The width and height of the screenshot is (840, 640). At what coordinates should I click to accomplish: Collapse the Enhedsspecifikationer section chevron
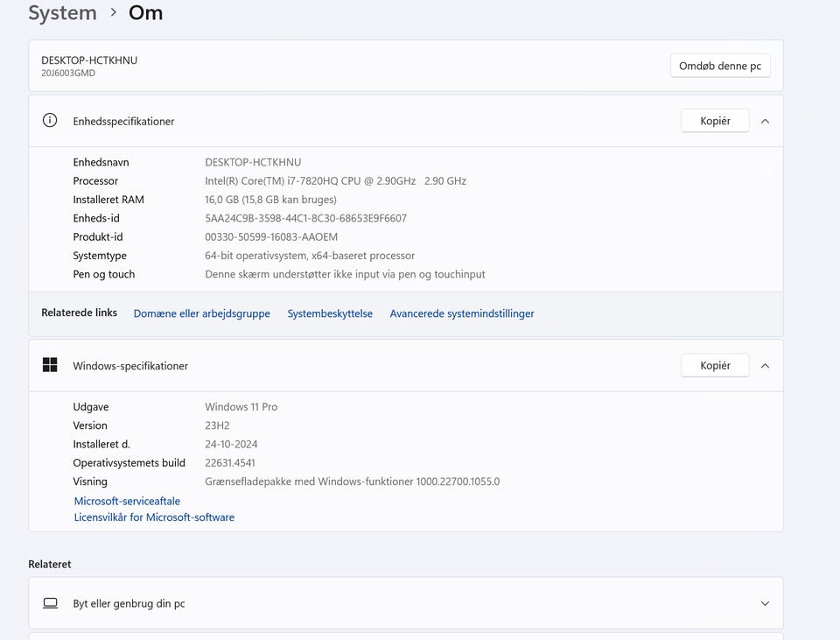pos(765,121)
